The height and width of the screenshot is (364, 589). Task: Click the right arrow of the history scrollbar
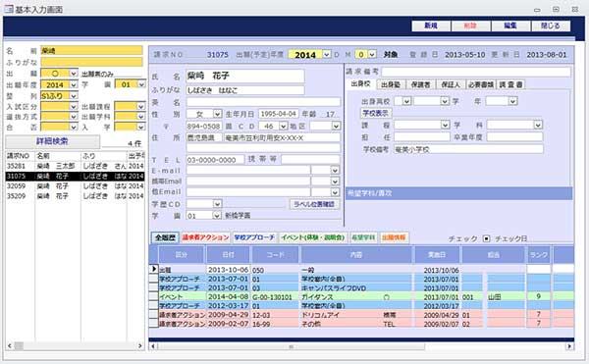point(569,346)
